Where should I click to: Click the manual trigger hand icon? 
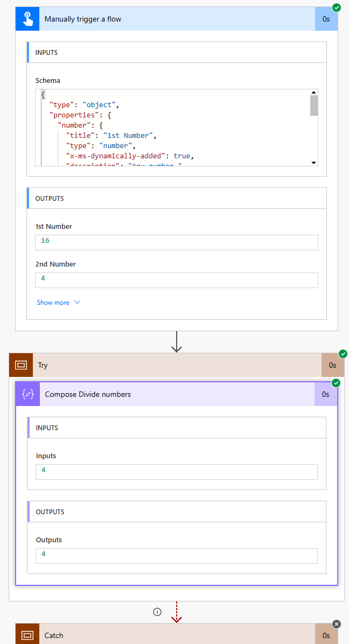[x=27, y=19]
